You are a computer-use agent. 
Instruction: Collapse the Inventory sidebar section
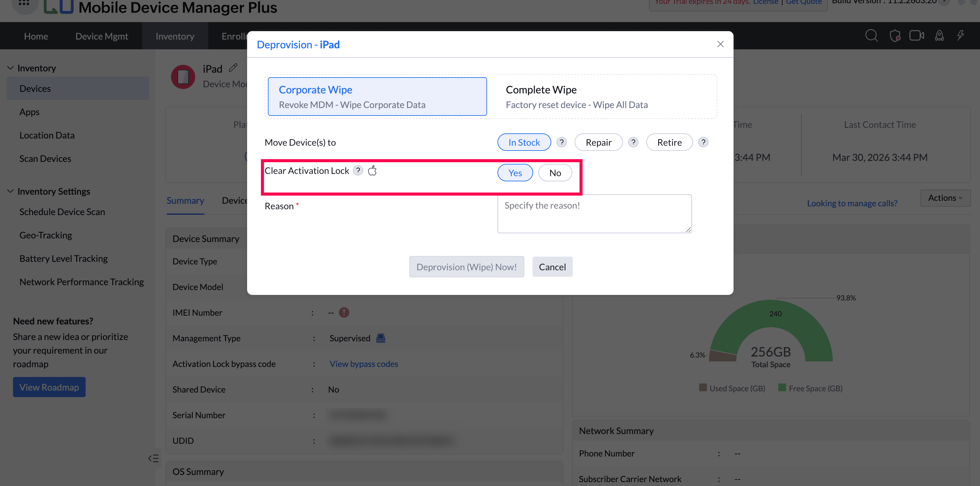pos(11,68)
